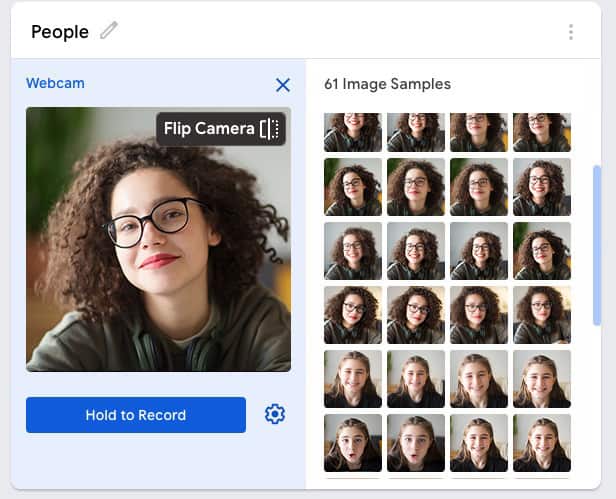The image size is (616, 499).
Task: Close the Webcam panel with X
Action: [283, 84]
